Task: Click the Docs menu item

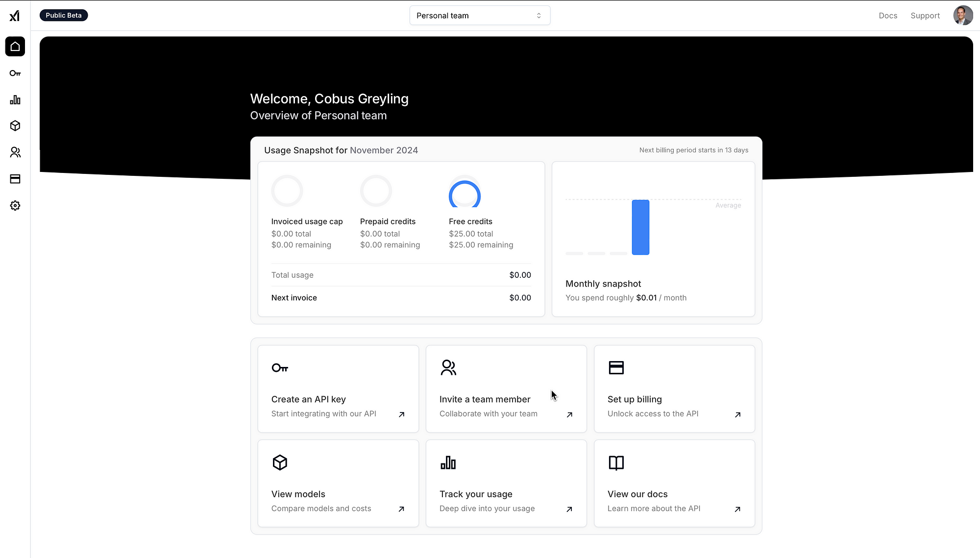Action: (887, 15)
